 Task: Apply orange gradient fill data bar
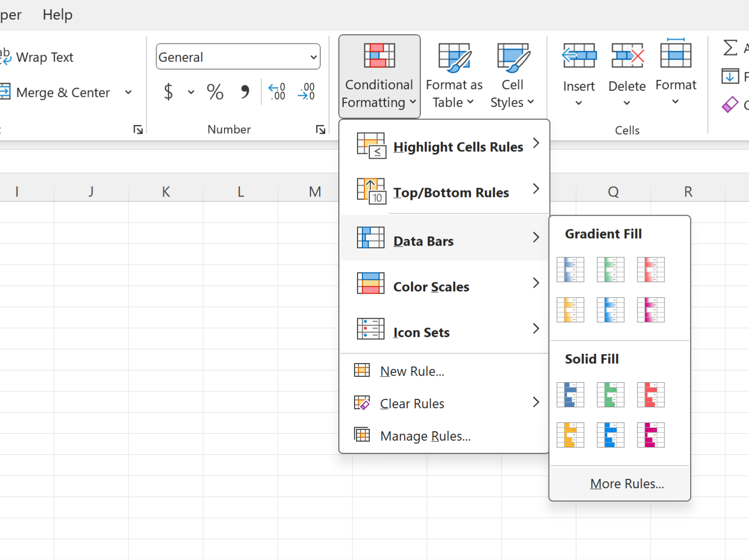pyautogui.click(x=570, y=310)
